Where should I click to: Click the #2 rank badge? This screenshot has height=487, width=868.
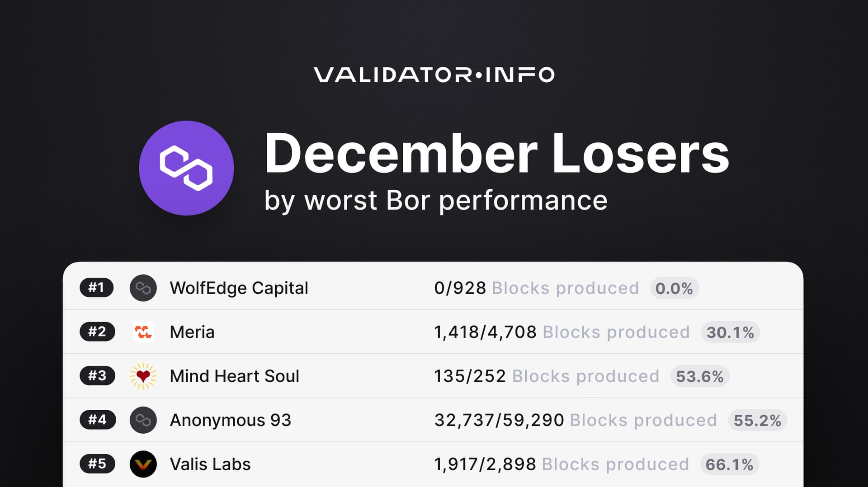[97, 332]
